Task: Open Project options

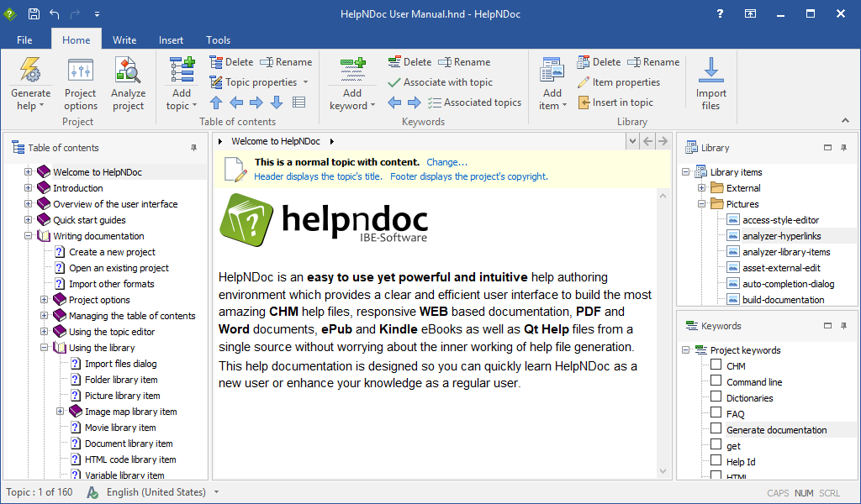Action: pyautogui.click(x=80, y=85)
